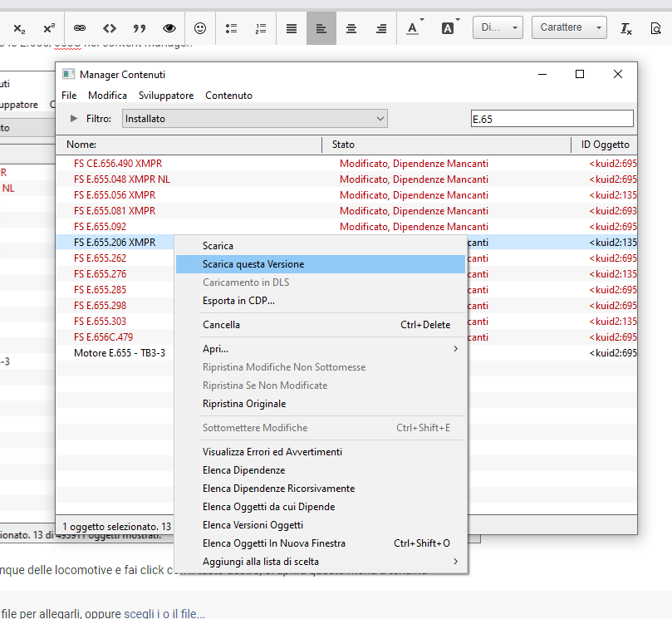Viewport: 672px width, 619px height.
Task: Open the Contenuto menu
Action: (x=229, y=96)
